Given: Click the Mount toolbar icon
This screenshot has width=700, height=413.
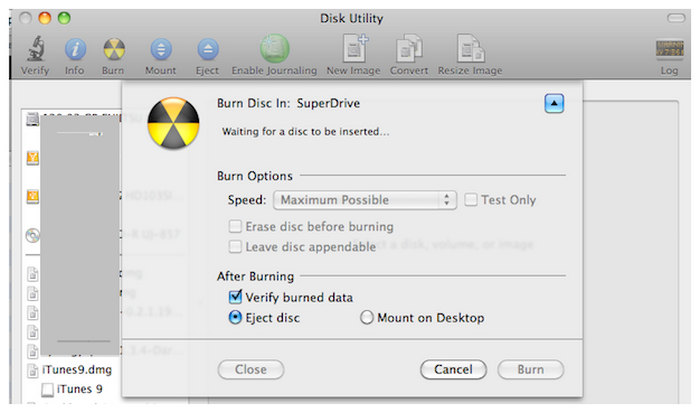Looking at the screenshot, I should [x=160, y=49].
